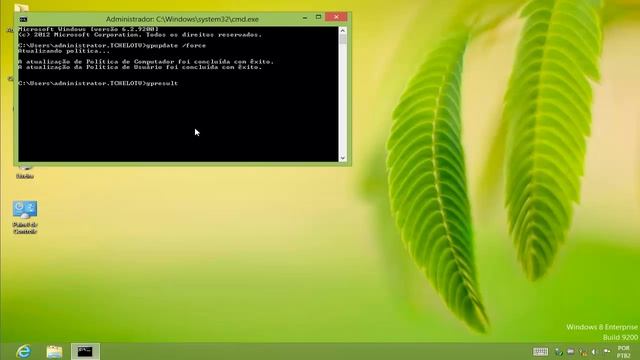
Task: Maximize the cmd.exe window
Action: [318, 17]
